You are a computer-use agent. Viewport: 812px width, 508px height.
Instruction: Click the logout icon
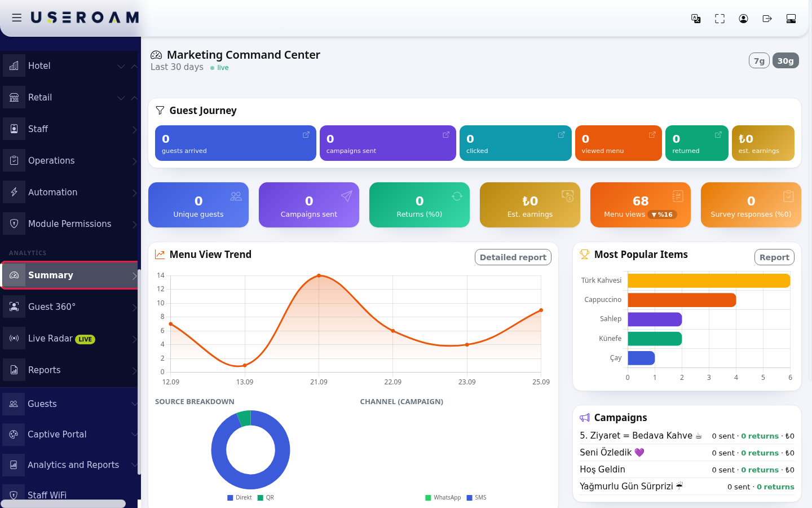click(767, 19)
